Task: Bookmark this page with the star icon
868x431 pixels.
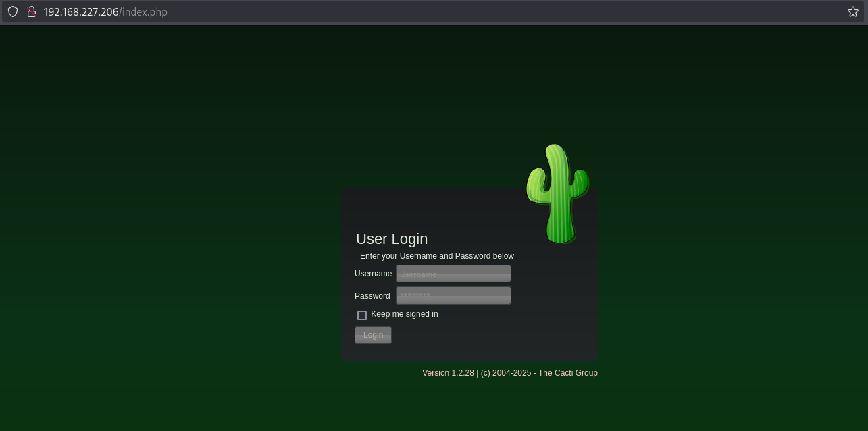Action: click(x=852, y=11)
